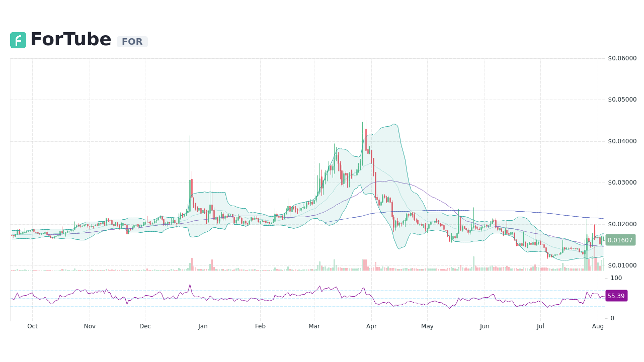Viewport: 644px width, 362px height.
Task: Click the ForTube title heading
Action: 70,39
